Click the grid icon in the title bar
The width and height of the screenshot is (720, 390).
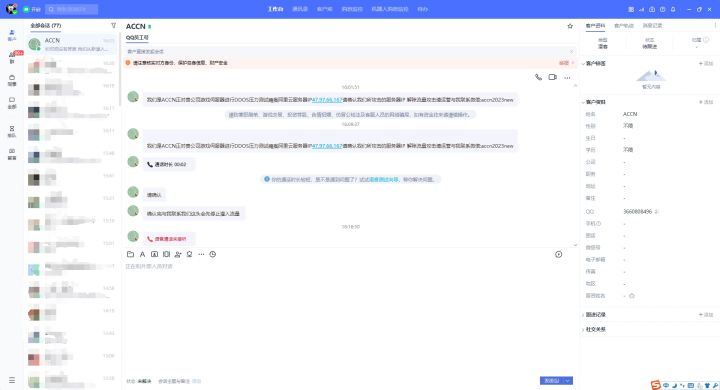631,9
